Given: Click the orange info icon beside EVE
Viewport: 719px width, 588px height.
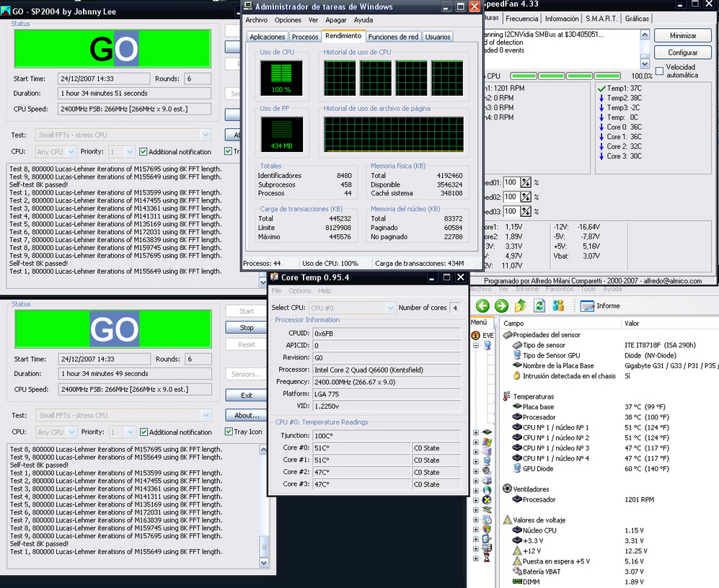Looking at the screenshot, I should click(475, 336).
